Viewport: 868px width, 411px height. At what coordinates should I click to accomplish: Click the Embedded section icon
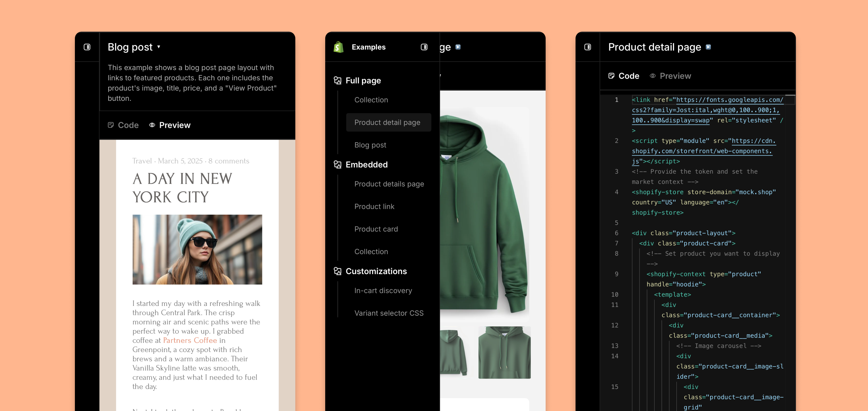tap(337, 164)
